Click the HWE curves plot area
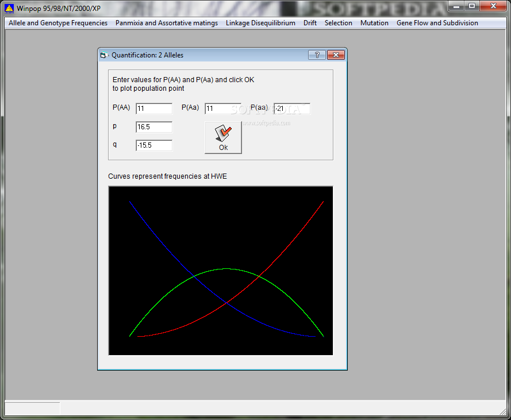Screen dimensions: 511x420 coord(221,271)
